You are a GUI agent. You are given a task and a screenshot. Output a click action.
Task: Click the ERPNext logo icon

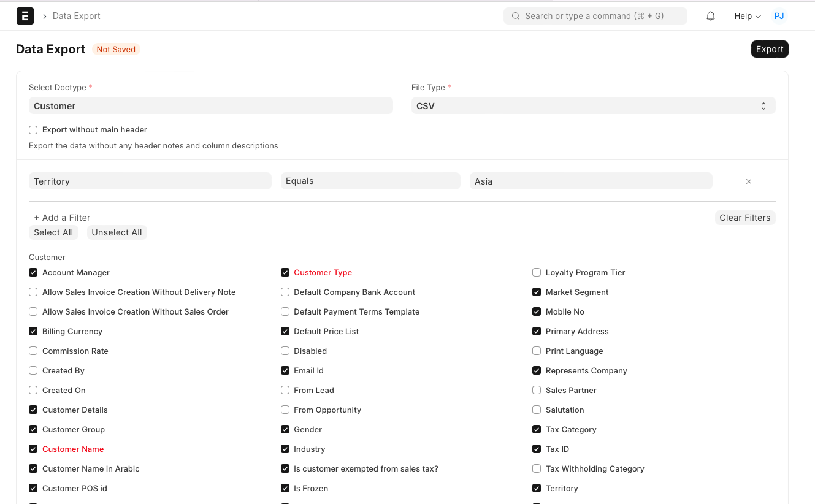[25, 16]
